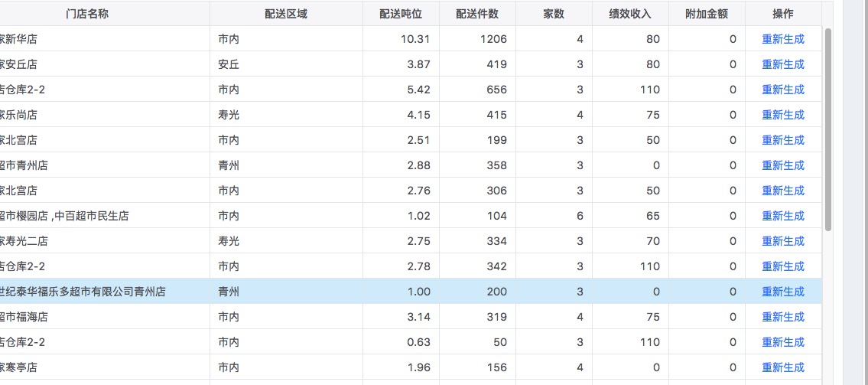Viewport: 868px width, 385px height.
Task: Select the 家寿光二店 store name cell
Action: [105, 242]
